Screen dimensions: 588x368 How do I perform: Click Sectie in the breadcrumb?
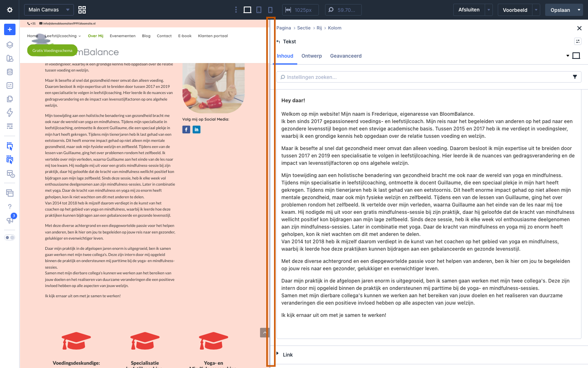tap(304, 28)
